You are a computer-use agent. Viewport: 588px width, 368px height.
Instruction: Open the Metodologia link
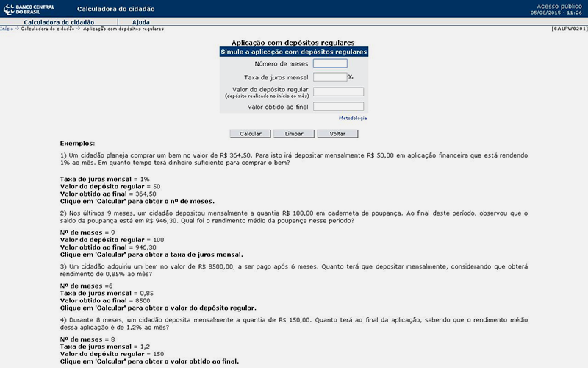pos(353,118)
